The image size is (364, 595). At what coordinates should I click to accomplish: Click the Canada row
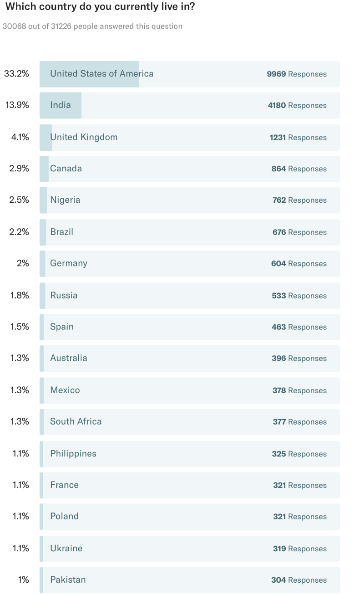190,169
